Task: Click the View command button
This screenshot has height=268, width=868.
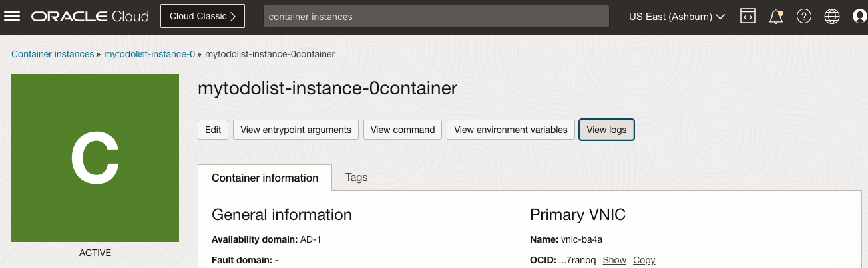Action: point(403,130)
